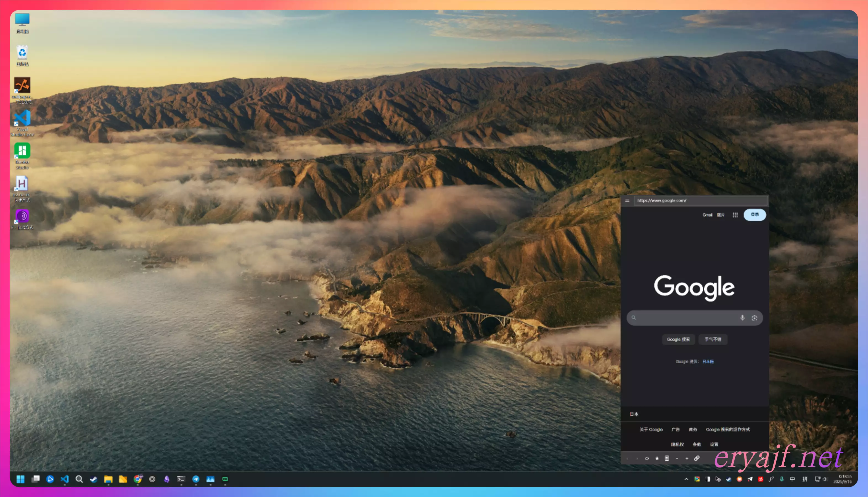Click the link chain icon in bottom toolbar
Image resolution: width=868 pixels, height=497 pixels.
(697, 458)
